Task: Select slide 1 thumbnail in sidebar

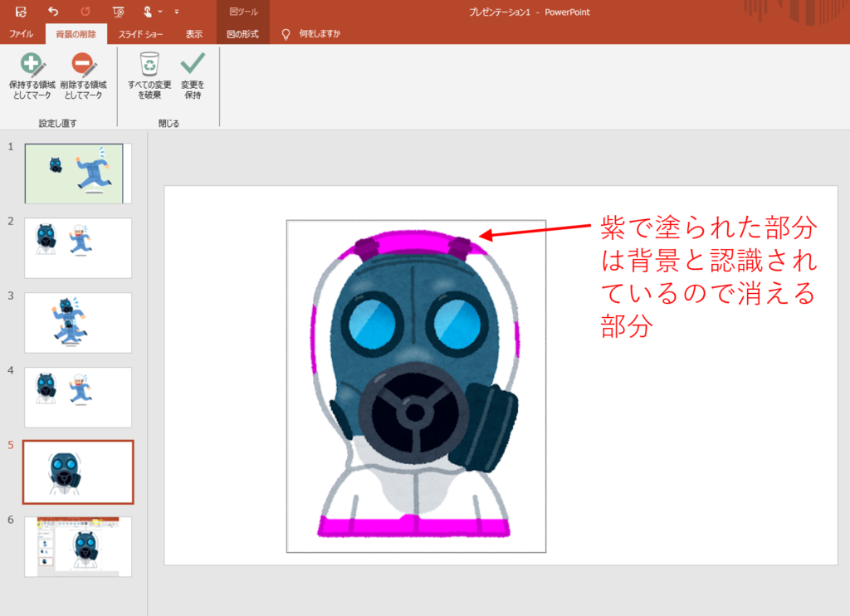Action: (x=77, y=174)
